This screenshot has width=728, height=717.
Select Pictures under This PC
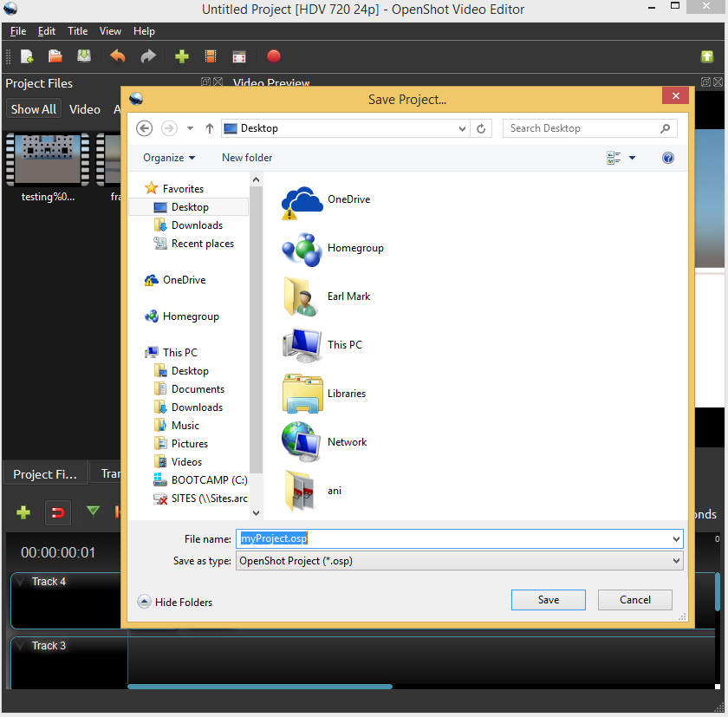pos(181,444)
